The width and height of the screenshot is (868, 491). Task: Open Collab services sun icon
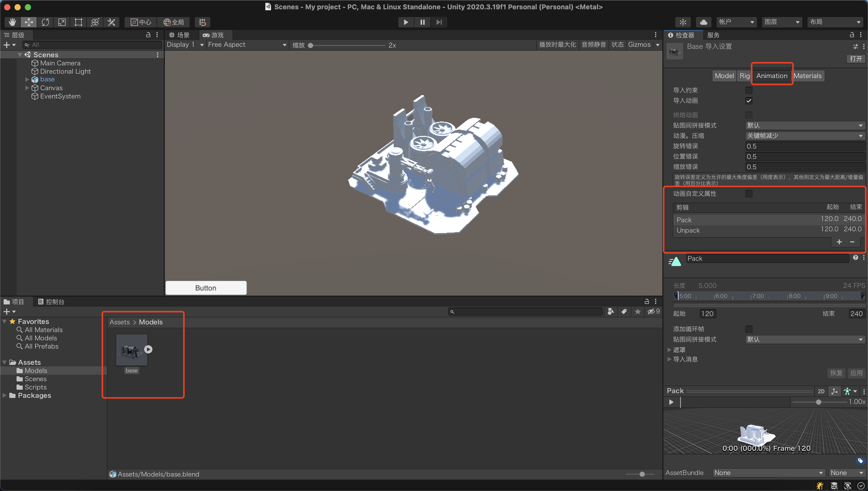(683, 22)
